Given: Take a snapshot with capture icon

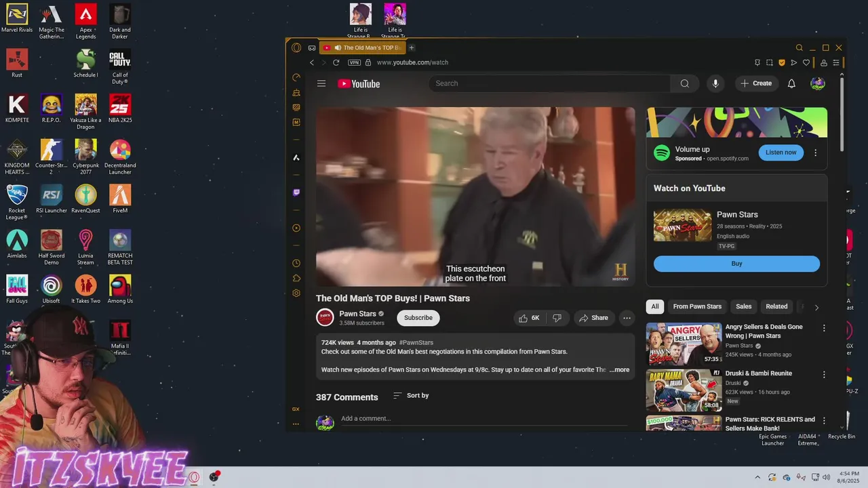Looking at the screenshot, I should point(770,62).
